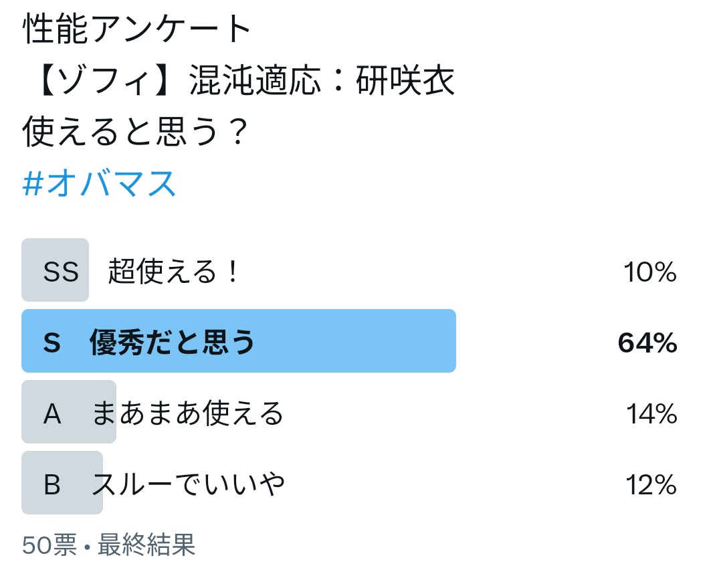The height and width of the screenshot is (588, 703).
Task: Click the 50票 vote count text
Action: point(49,545)
